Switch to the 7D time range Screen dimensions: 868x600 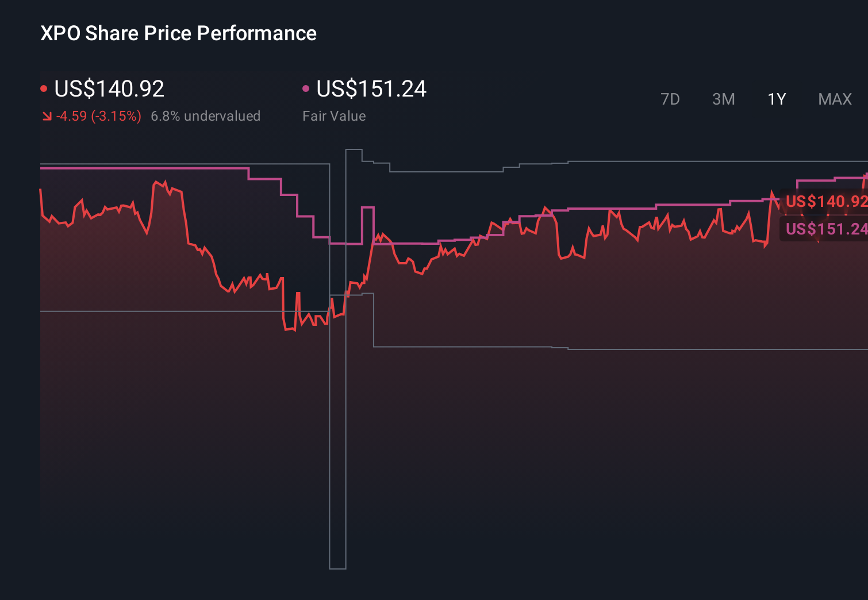[x=670, y=99]
